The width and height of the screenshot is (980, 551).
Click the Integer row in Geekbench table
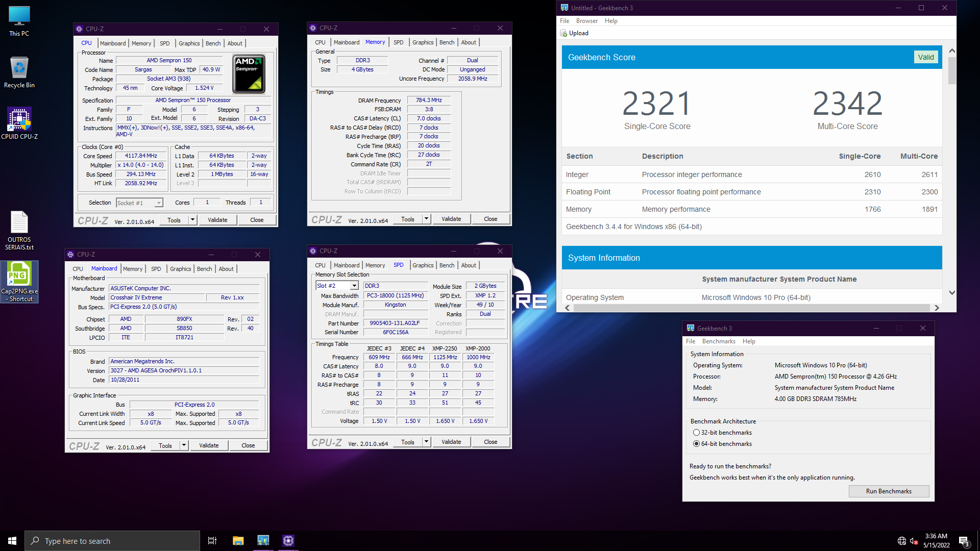pos(752,174)
